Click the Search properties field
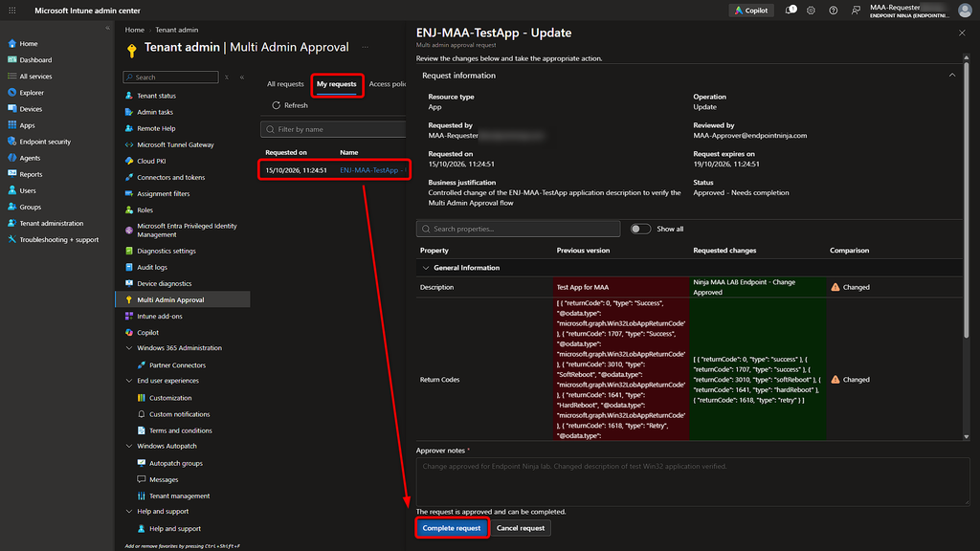980x551 pixels. pyautogui.click(x=518, y=229)
